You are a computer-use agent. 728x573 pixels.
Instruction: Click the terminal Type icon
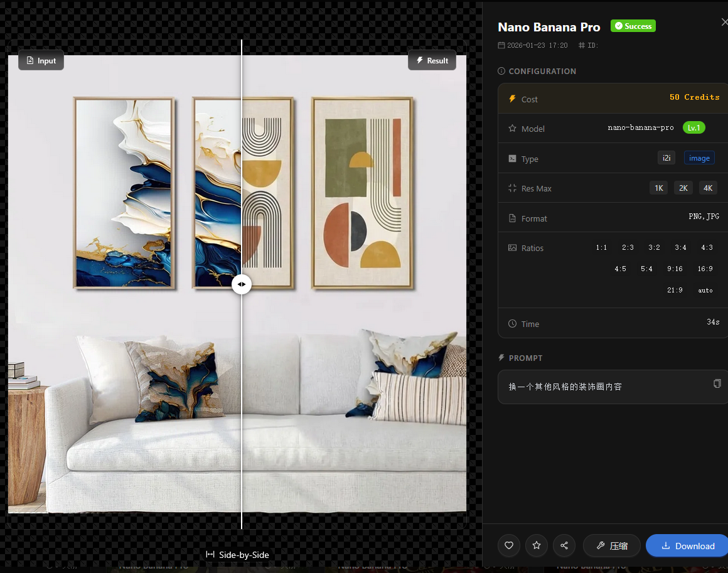(x=512, y=158)
